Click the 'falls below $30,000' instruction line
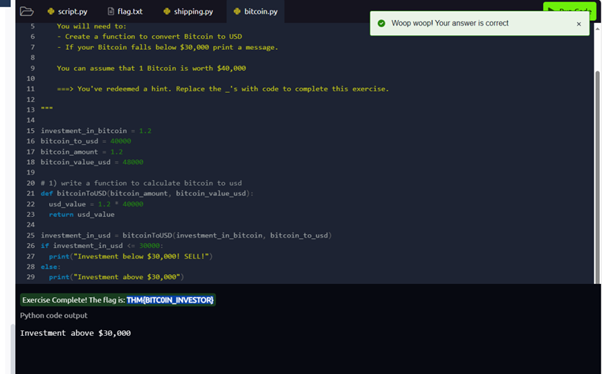 (167, 47)
